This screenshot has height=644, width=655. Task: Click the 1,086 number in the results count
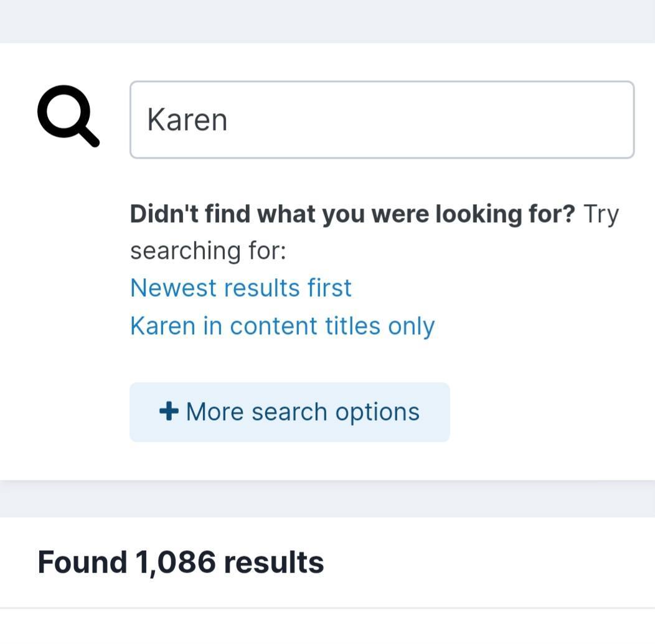176,562
